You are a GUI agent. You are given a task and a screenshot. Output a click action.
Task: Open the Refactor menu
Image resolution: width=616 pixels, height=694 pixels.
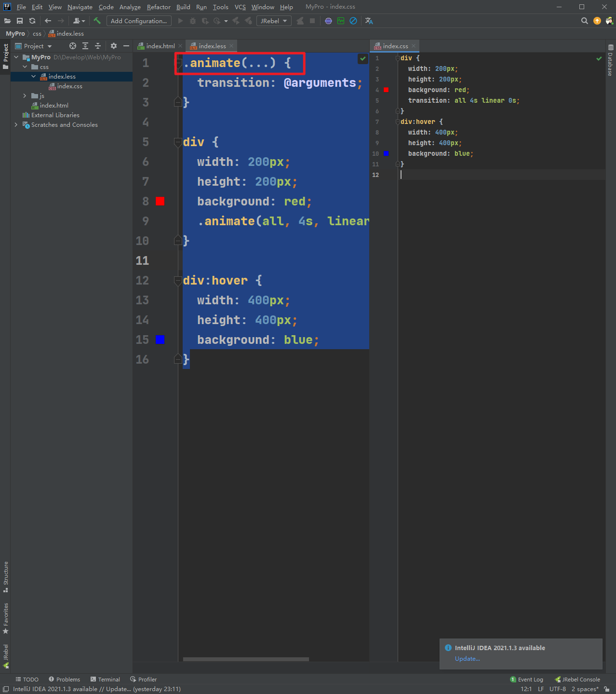pos(159,7)
